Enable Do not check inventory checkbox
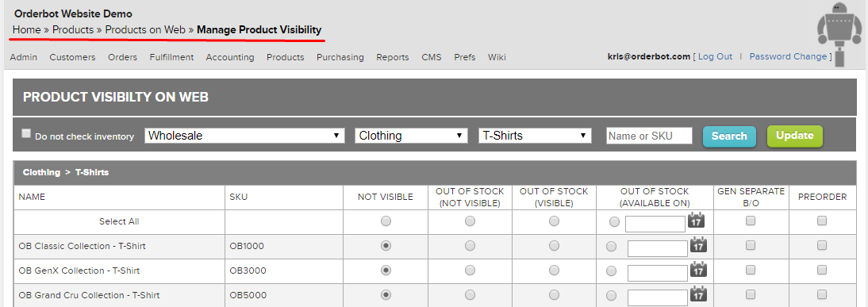 (26, 133)
